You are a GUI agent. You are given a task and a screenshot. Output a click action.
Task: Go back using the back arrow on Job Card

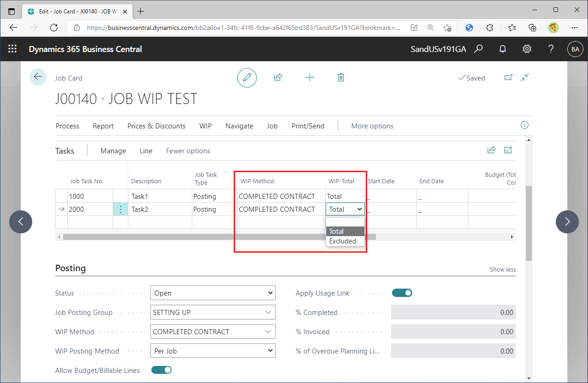coord(38,77)
